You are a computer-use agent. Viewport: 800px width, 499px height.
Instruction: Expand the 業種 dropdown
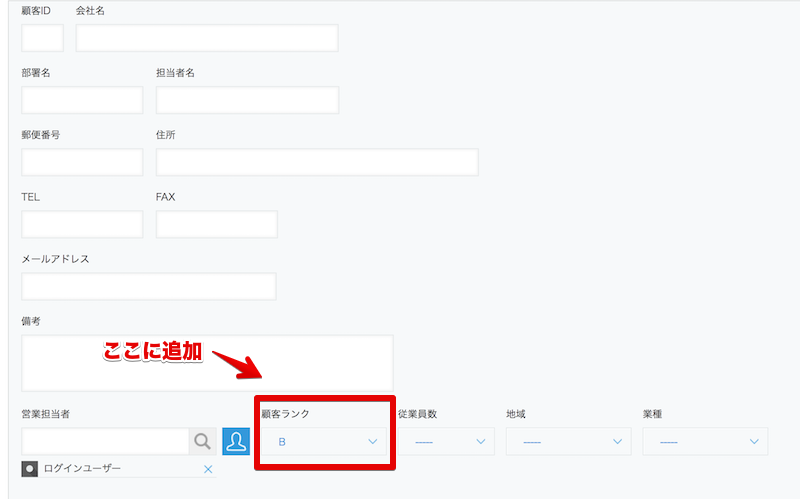706,441
